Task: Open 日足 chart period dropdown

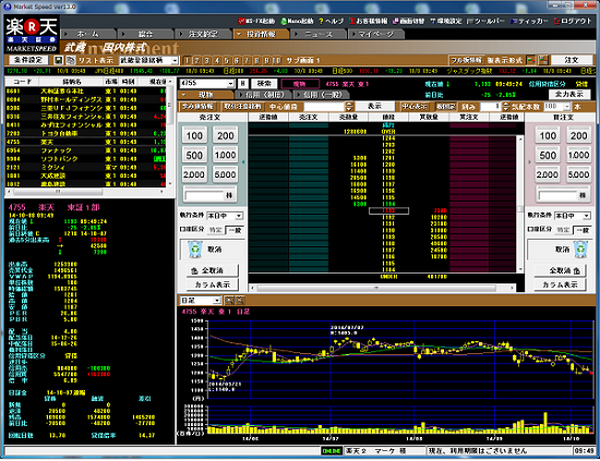Action: [x=217, y=300]
